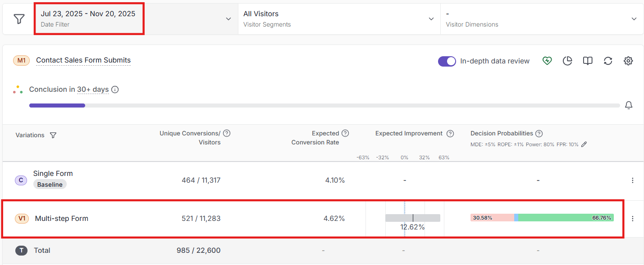Viewport: 644px width, 265px height.
Task: Click the 464 / 11,317 conversions value
Action: point(201,180)
